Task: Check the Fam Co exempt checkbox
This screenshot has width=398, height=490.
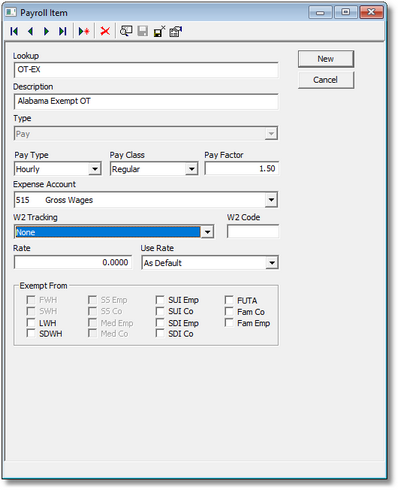Action: (229, 312)
